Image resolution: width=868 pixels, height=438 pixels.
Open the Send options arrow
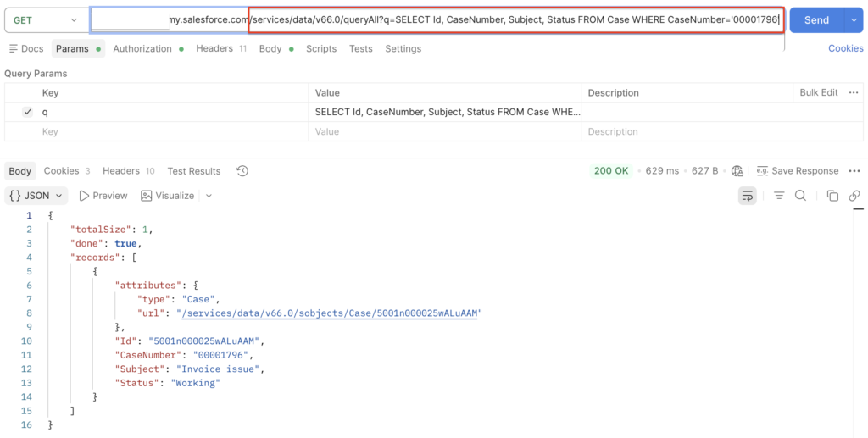click(x=853, y=20)
